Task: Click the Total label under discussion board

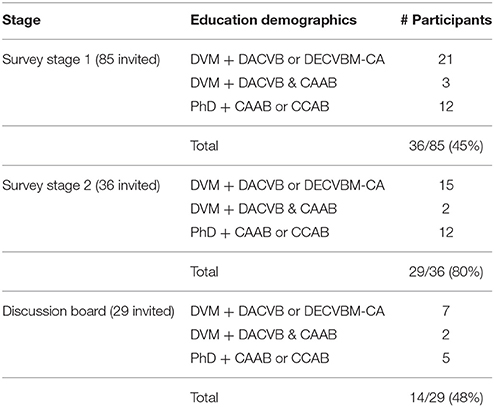Action: click(204, 398)
